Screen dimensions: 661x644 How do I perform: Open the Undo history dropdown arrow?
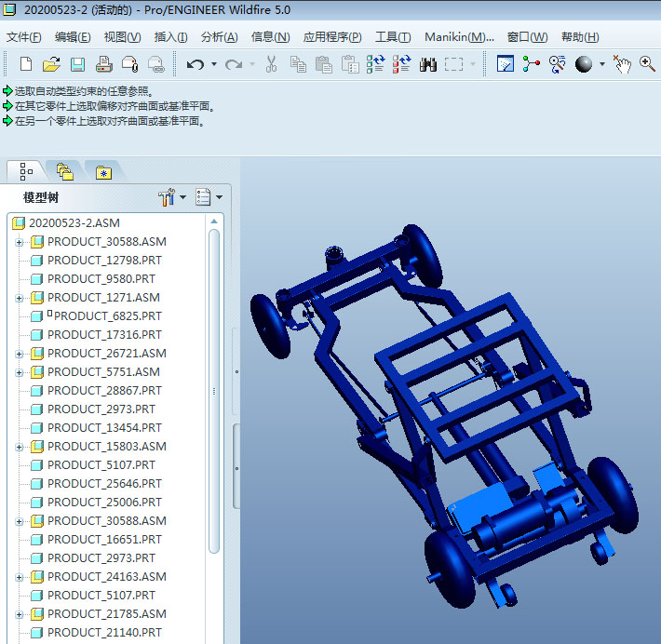pos(214,64)
